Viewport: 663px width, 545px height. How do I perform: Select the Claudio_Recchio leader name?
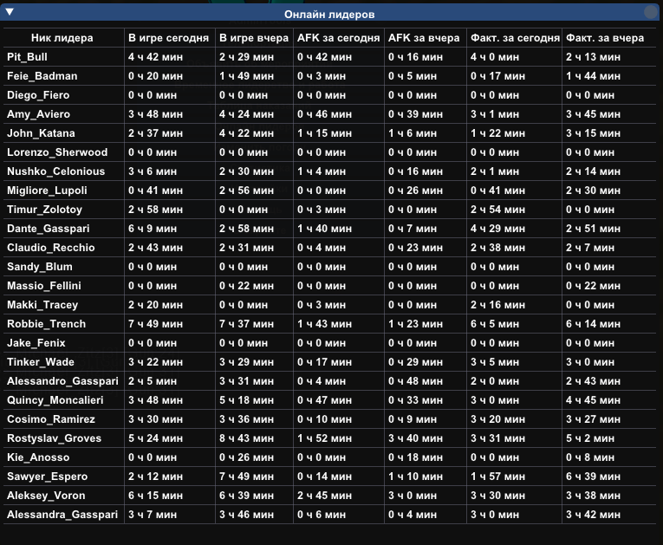(51, 247)
